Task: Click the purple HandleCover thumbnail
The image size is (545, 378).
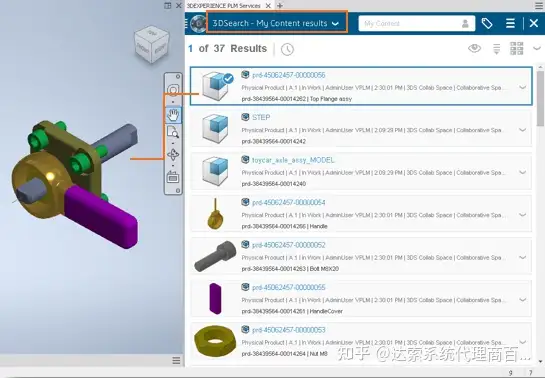Action: pyautogui.click(x=215, y=299)
